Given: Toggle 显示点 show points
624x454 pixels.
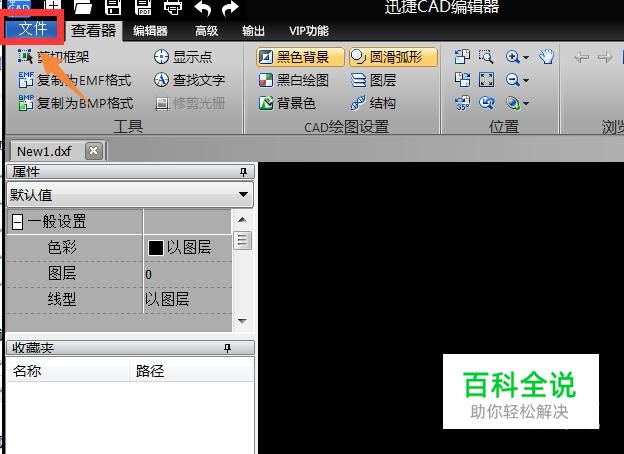Looking at the screenshot, I should (x=183, y=57).
